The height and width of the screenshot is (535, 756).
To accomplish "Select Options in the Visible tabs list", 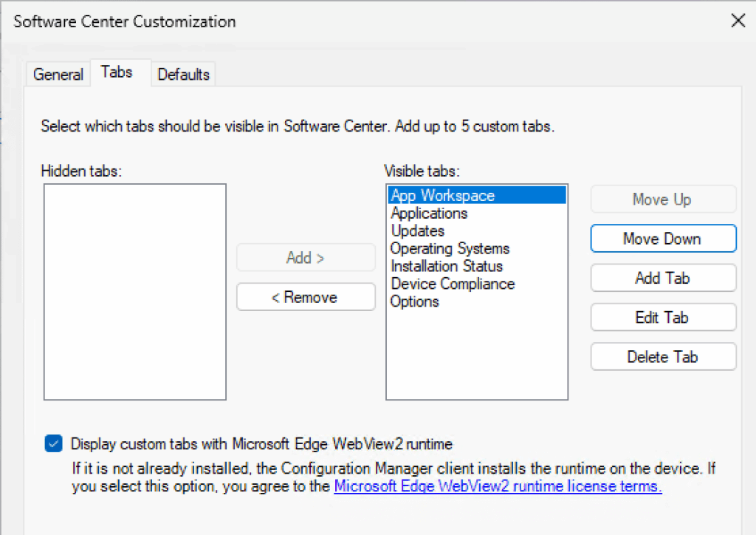I will coord(415,302).
